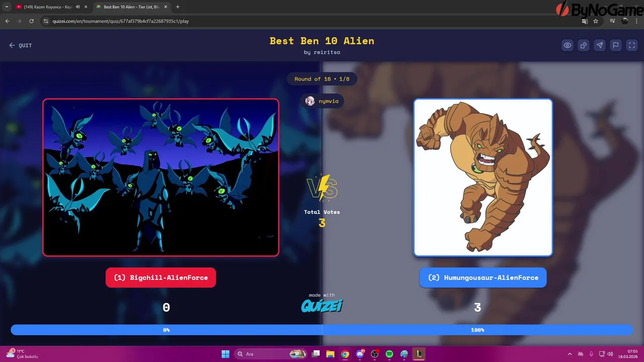The height and width of the screenshot is (362, 644).
Task: Vote for (2) Humungousaur-AlienForce button
Action: point(483,278)
